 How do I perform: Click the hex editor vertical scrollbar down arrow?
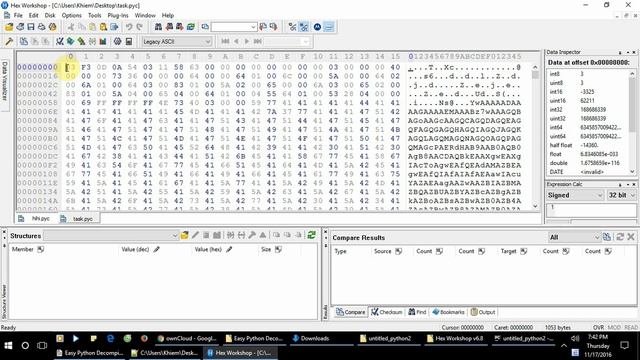tap(536, 206)
